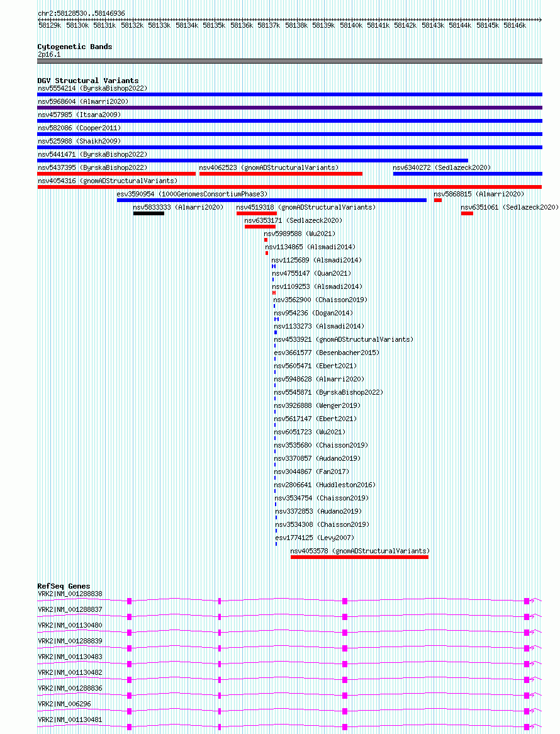
Task: Select nsv4053578 (gnomADStructuralVariants) label
Action: click(361, 551)
